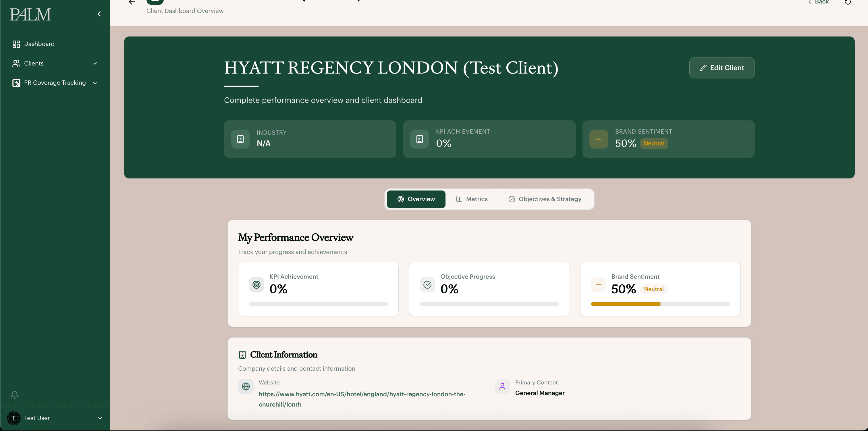This screenshot has height=431, width=868.
Task: Open the hyatt.com website link
Action: 362,399
